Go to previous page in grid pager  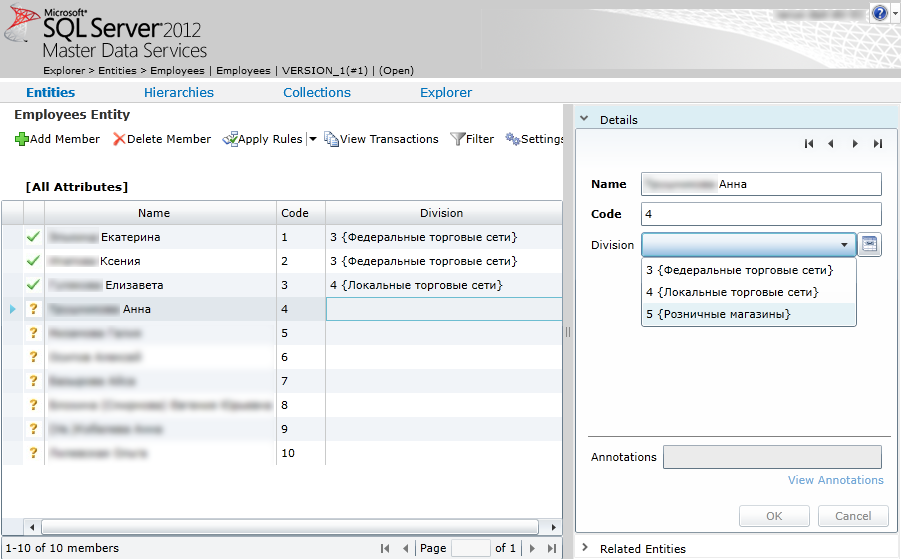(406, 549)
